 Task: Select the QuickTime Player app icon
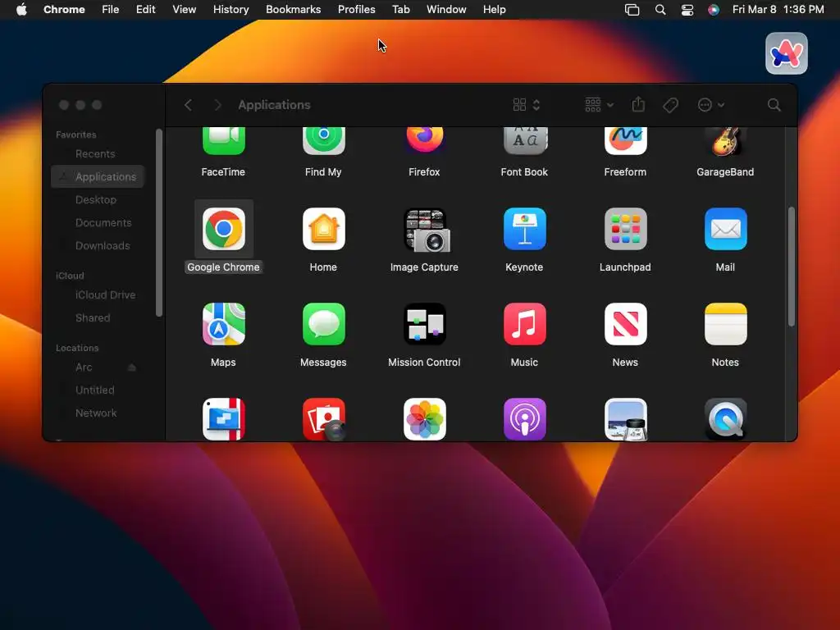[725, 419]
